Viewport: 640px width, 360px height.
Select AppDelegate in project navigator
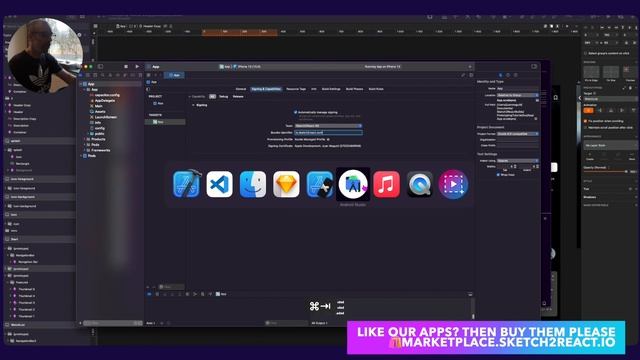tap(104, 100)
